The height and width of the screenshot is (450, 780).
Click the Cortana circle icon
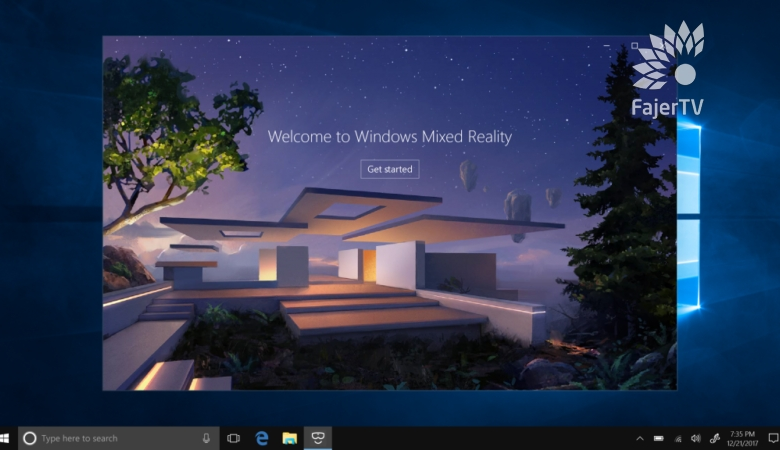pyautogui.click(x=30, y=438)
